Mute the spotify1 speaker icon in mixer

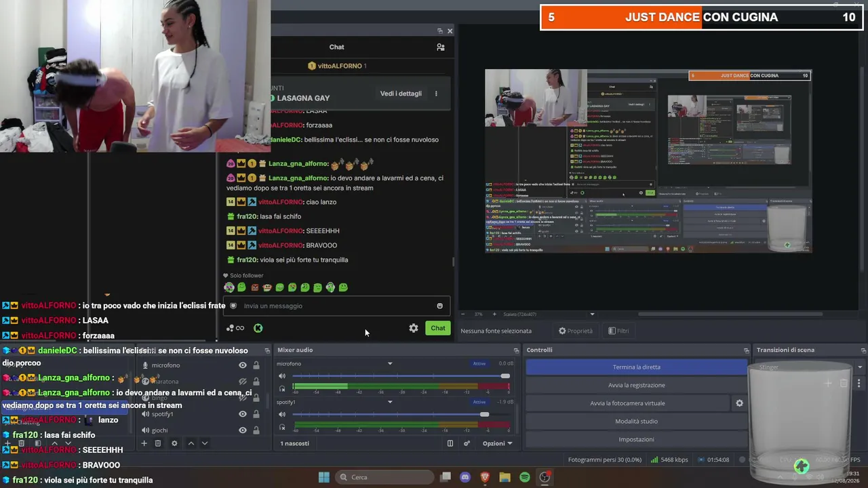282,414
